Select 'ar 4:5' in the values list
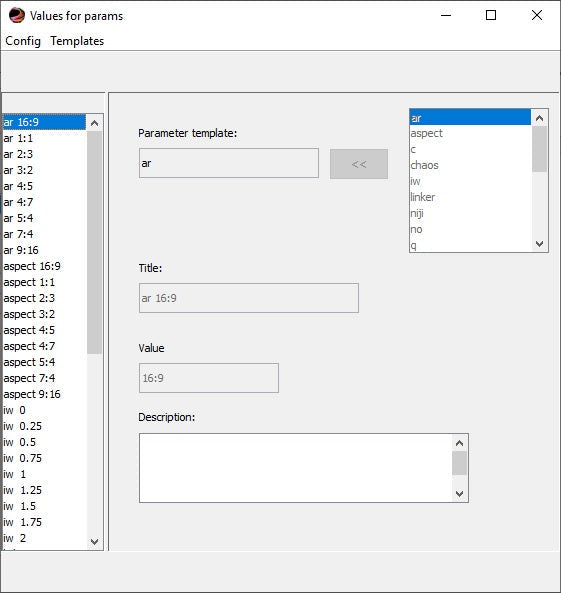 (44, 186)
